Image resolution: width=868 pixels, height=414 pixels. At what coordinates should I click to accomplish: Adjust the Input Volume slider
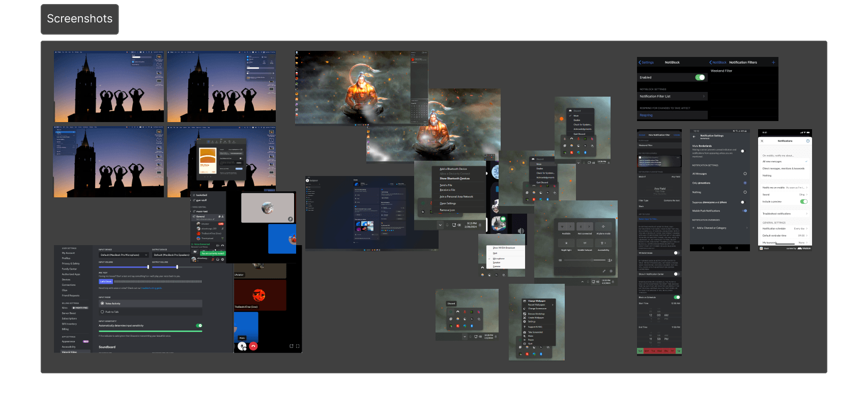[124, 267]
